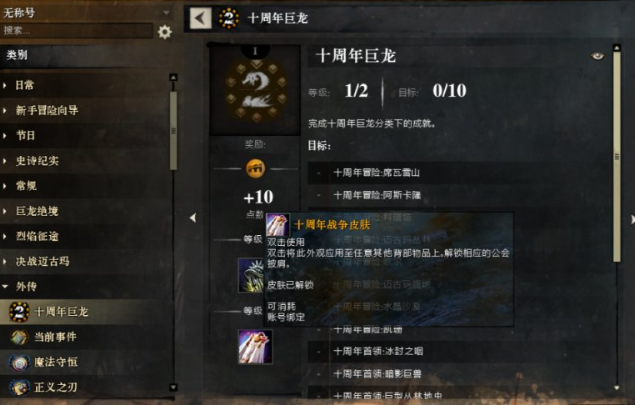Screen dimensions: 635x405
Task: Toggle the eye watch icon for achievement
Action: pyautogui.click(x=597, y=56)
